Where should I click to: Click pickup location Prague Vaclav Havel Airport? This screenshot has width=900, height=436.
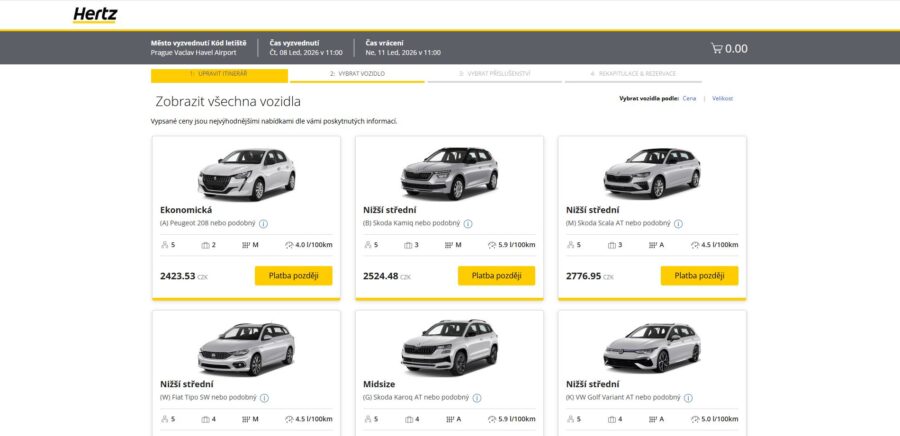coord(193,53)
